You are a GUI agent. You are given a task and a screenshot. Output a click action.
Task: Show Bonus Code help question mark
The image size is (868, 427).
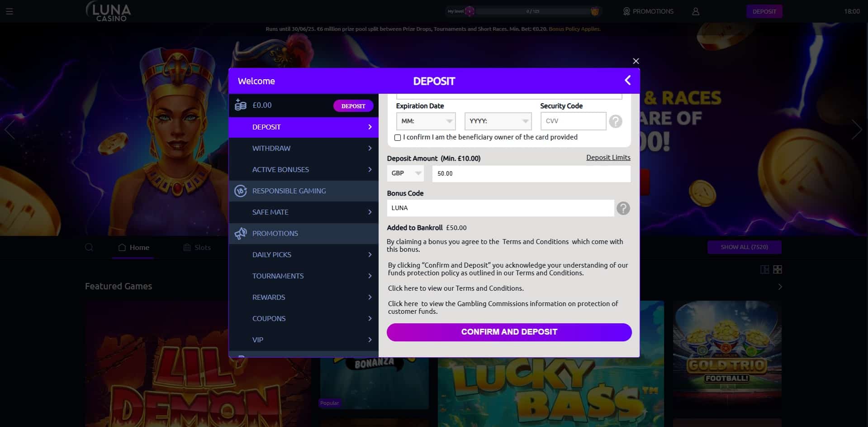pos(623,208)
